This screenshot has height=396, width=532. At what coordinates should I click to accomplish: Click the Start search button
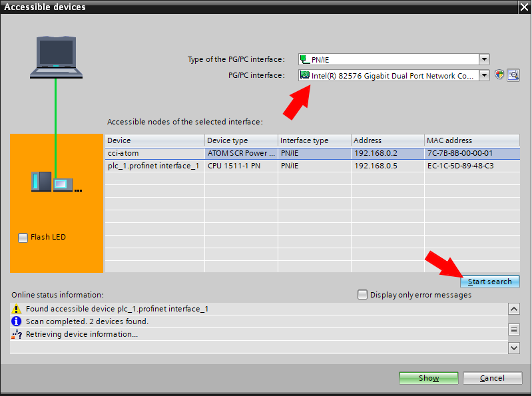489,282
